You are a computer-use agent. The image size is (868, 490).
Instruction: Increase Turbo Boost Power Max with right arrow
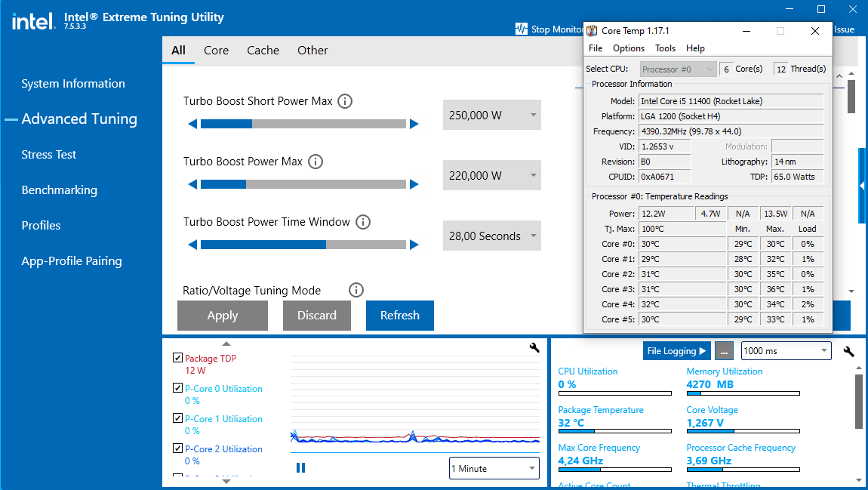414,184
